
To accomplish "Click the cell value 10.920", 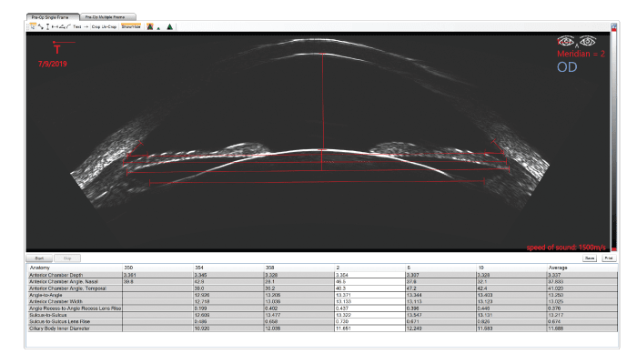I will (202, 329).
